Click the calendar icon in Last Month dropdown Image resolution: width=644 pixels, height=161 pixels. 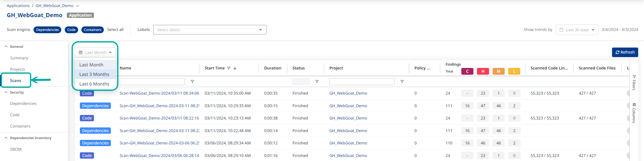81,53
